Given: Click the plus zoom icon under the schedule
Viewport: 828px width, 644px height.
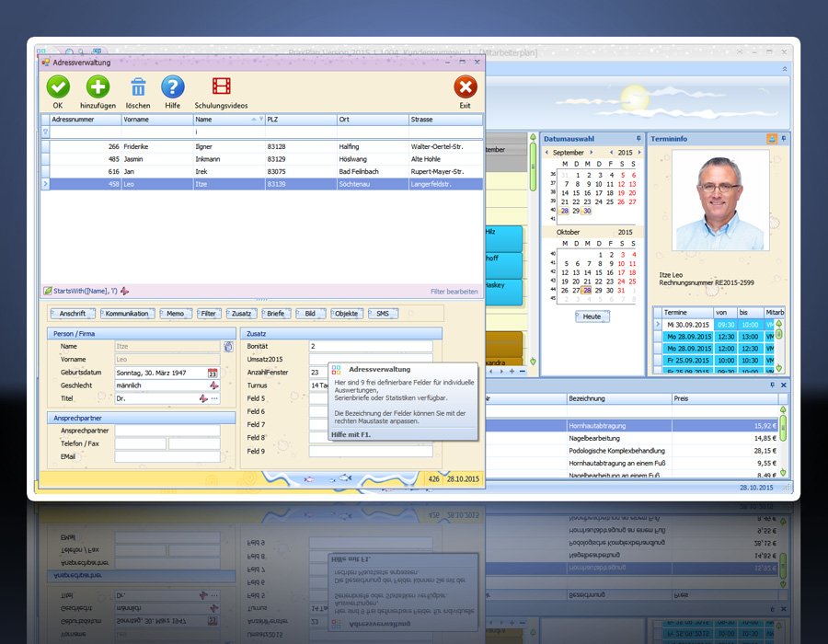Looking at the screenshot, I should [x=512, y=371].
